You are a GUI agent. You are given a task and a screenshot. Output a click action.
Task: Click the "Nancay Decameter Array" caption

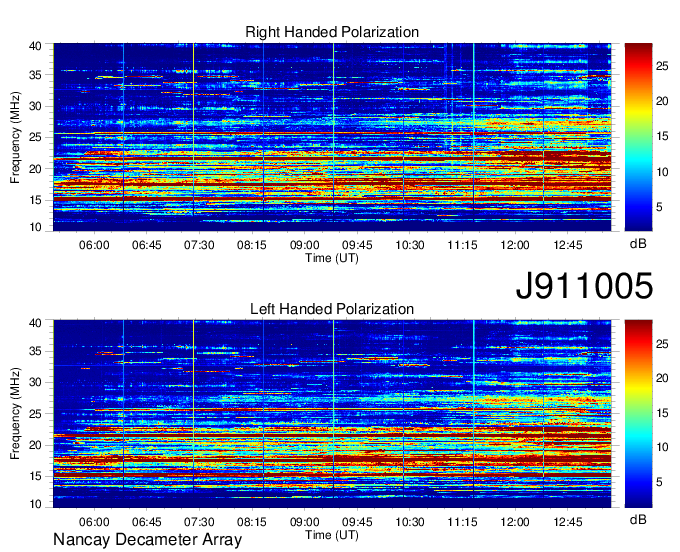[147, 540]
